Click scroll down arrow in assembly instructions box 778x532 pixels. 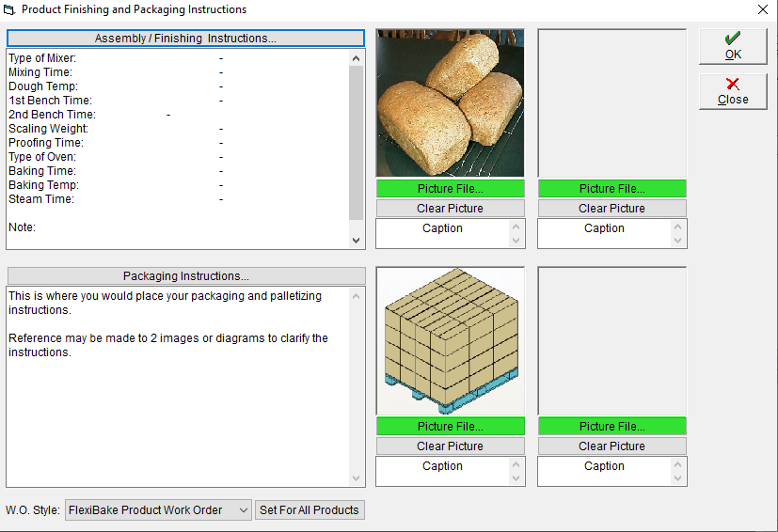[356, 241]
